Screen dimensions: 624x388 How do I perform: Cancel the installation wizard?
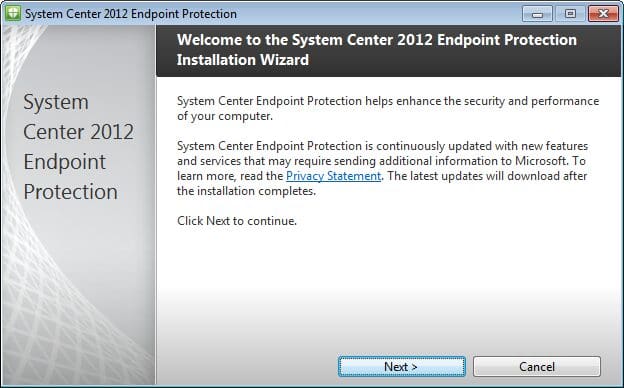coord(536,367)
